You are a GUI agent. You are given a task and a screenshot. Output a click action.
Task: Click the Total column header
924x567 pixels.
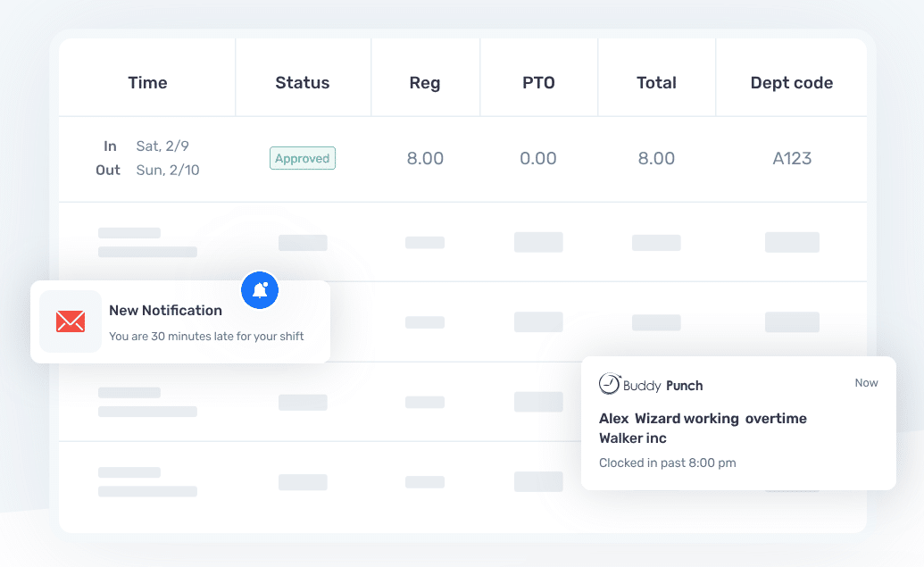(656, 83)
